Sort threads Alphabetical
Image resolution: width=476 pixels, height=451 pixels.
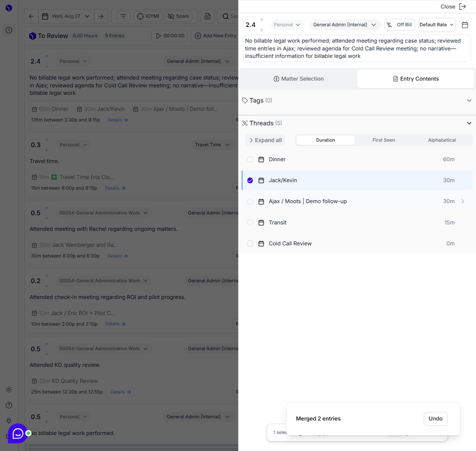[442, 140]
